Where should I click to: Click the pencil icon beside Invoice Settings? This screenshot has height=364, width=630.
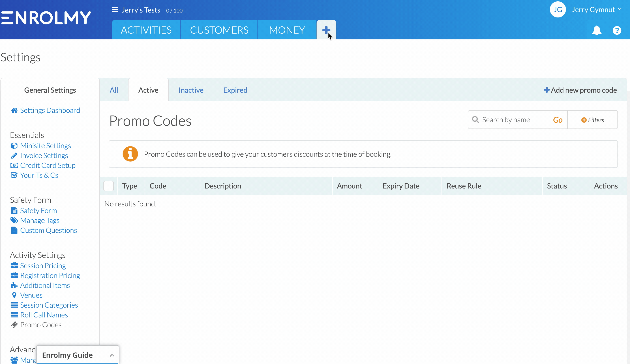[14, 156]
